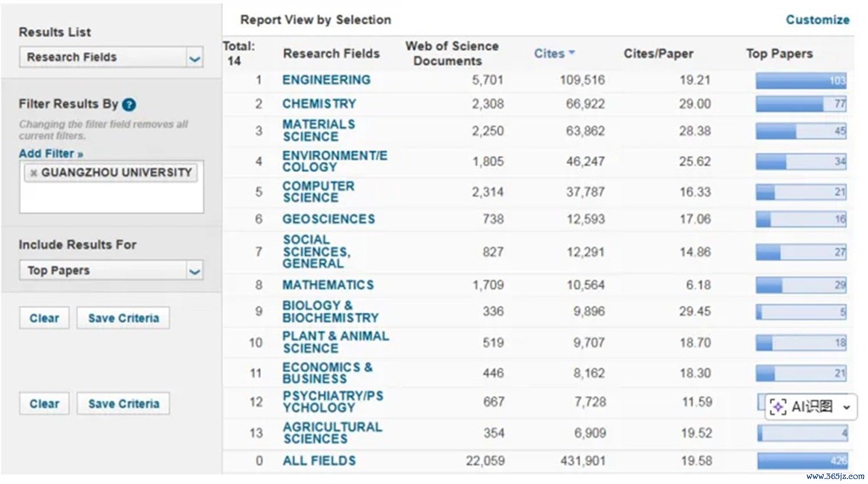The width and height of the screenshot is (868, 484).
Task: Click the Filter Results By help icon
Action: point(129,105)
